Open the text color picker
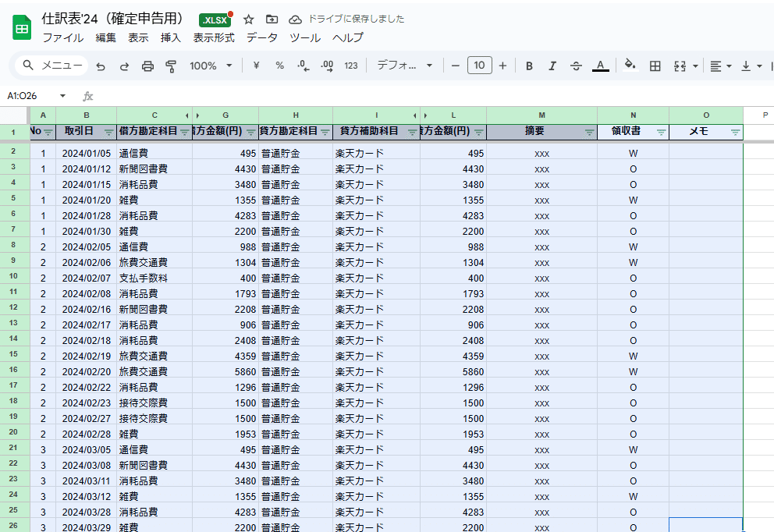Viewport: 774px width, 532px height. pyautogui.click(x=600, y=66)
